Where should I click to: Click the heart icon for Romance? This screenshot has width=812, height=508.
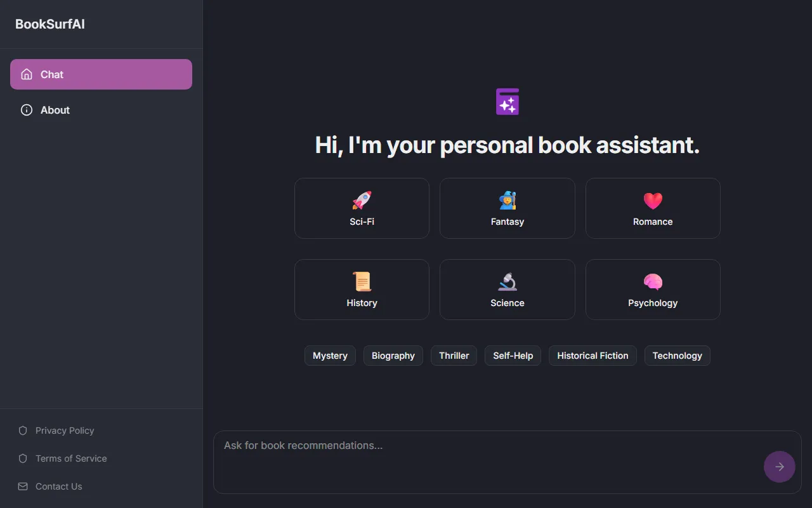[x=653, y=201]
